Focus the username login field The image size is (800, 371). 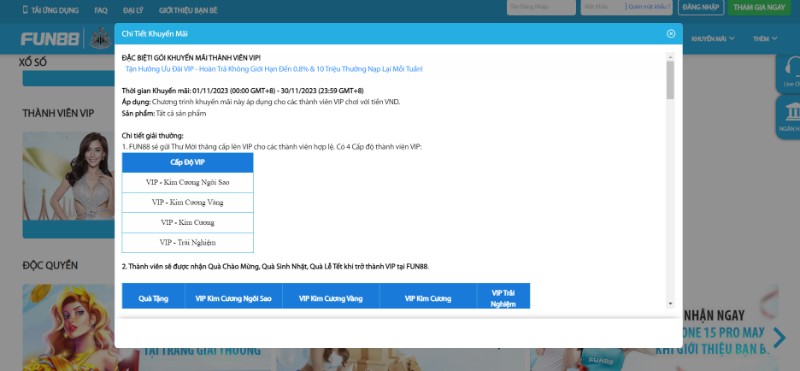click(x=541, y=7)
